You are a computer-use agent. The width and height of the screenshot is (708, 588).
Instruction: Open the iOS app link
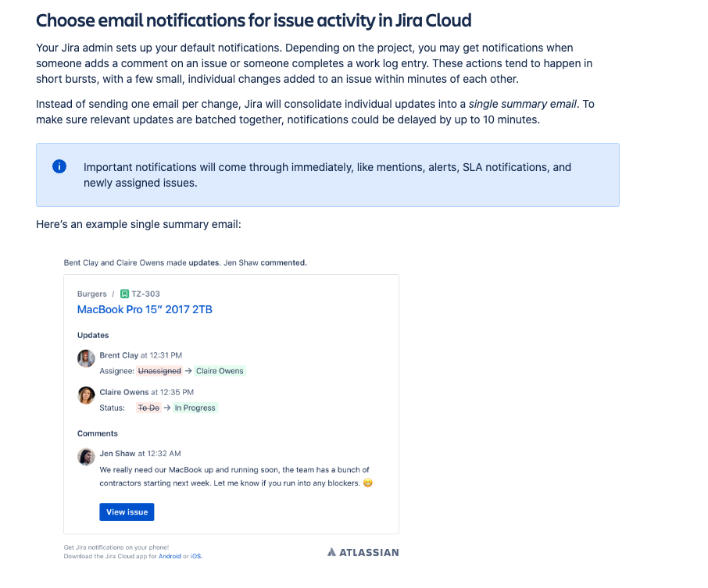[196, 557]
